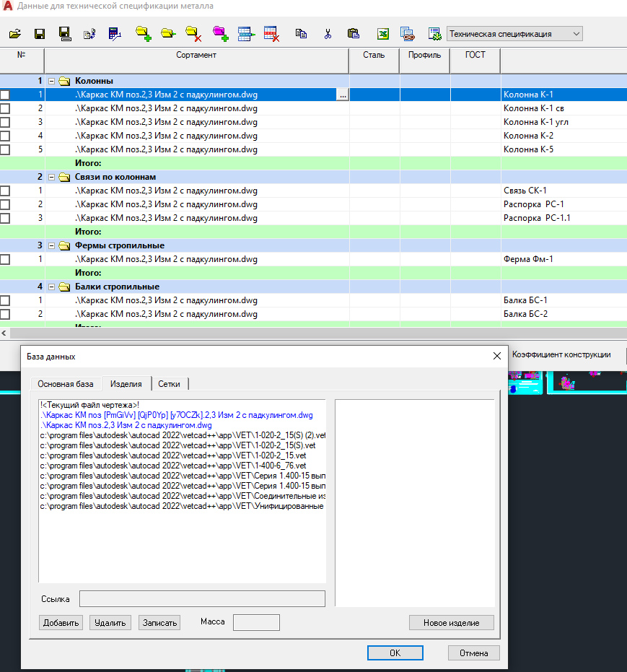Click the Фермы стропильные folder icon
Screen dimensions: 627x672
coord(64,245)
